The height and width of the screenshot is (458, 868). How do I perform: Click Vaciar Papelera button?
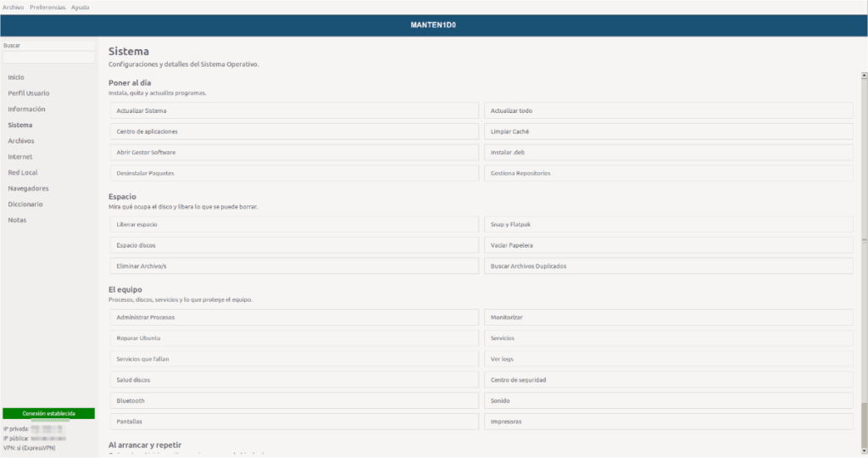(668, 245)
